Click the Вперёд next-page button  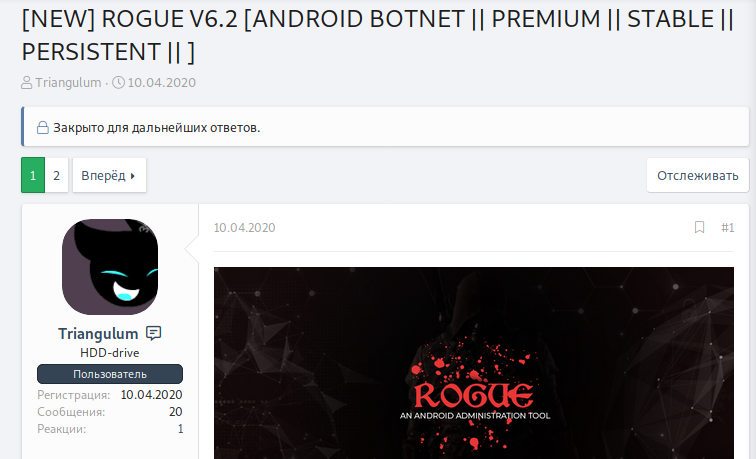(x=109, y=175)
